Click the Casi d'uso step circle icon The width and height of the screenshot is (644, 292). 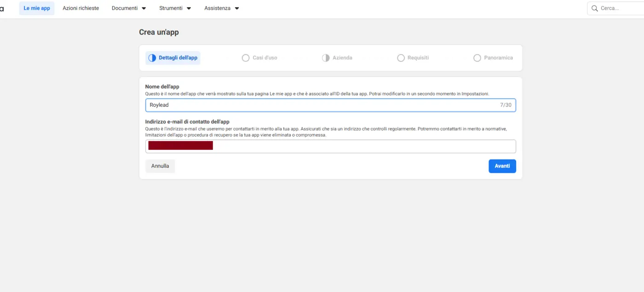pos(246,58)
